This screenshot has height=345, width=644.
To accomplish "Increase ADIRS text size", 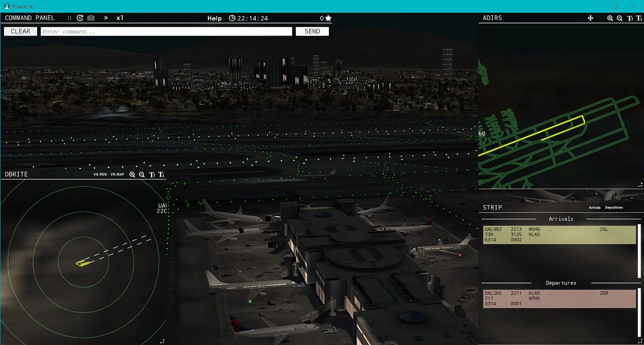I will tap(630, 18).
